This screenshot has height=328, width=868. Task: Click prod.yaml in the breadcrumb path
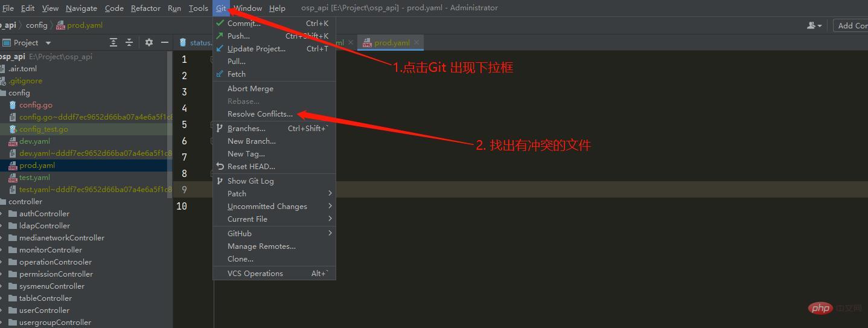(79, 25)
